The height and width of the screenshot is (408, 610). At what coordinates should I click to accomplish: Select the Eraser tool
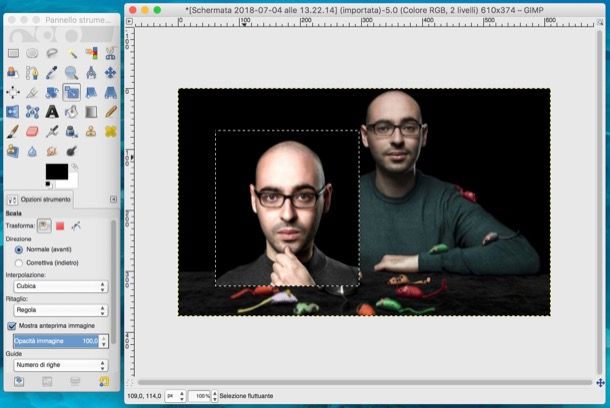(32, 131)
